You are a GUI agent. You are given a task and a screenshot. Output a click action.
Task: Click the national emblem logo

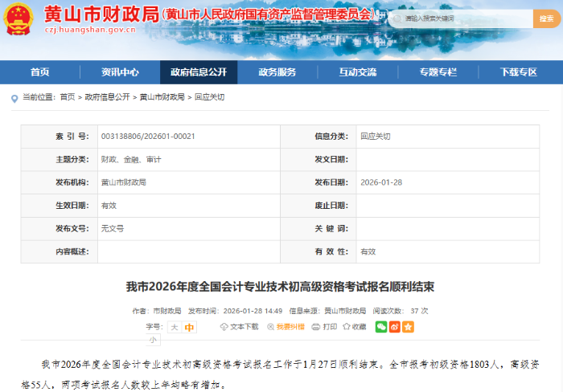18,18
